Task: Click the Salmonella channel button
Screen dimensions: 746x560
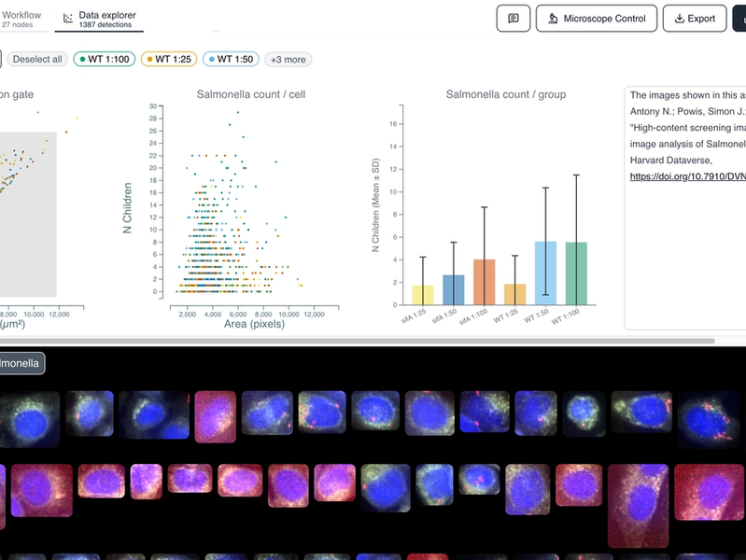Action: coord(21,363)
